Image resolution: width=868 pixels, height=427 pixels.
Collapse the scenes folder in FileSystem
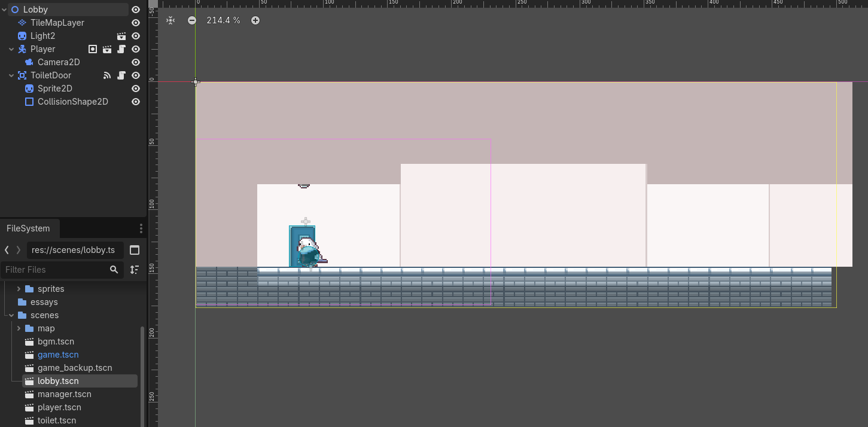pos(11,315)
